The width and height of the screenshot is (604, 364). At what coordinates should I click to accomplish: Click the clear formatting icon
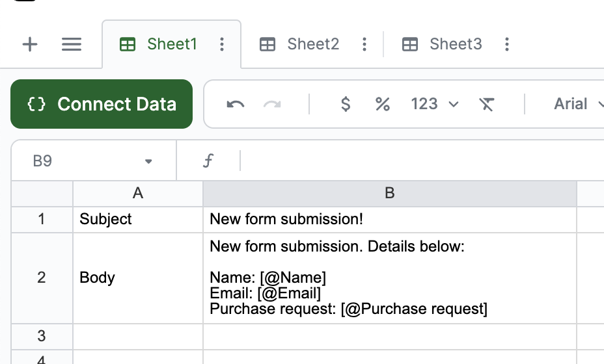pyautogui.click(x=486, y=104)
